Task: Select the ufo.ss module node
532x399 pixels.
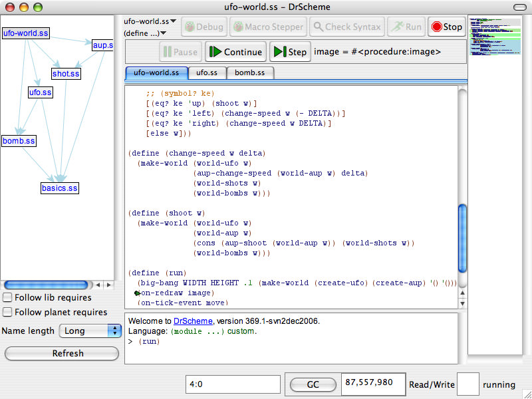Action: click(x=41, y=92)
